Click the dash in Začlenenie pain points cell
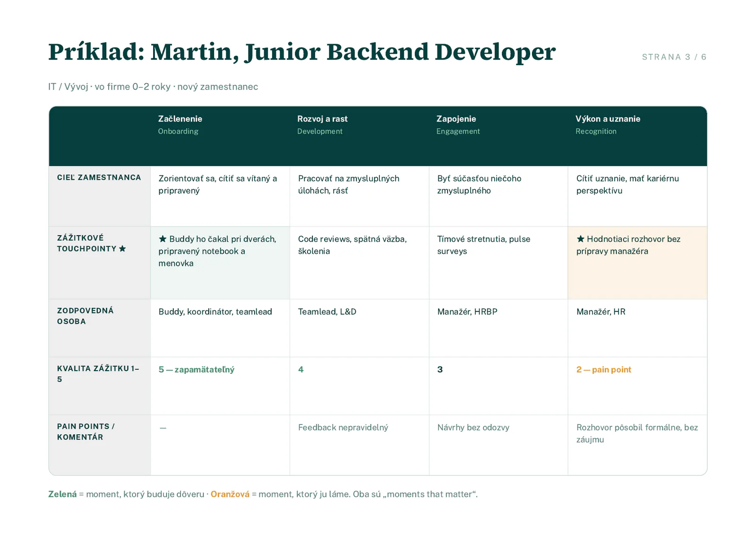This screenshot has height=534, width=756. (163, 428)
